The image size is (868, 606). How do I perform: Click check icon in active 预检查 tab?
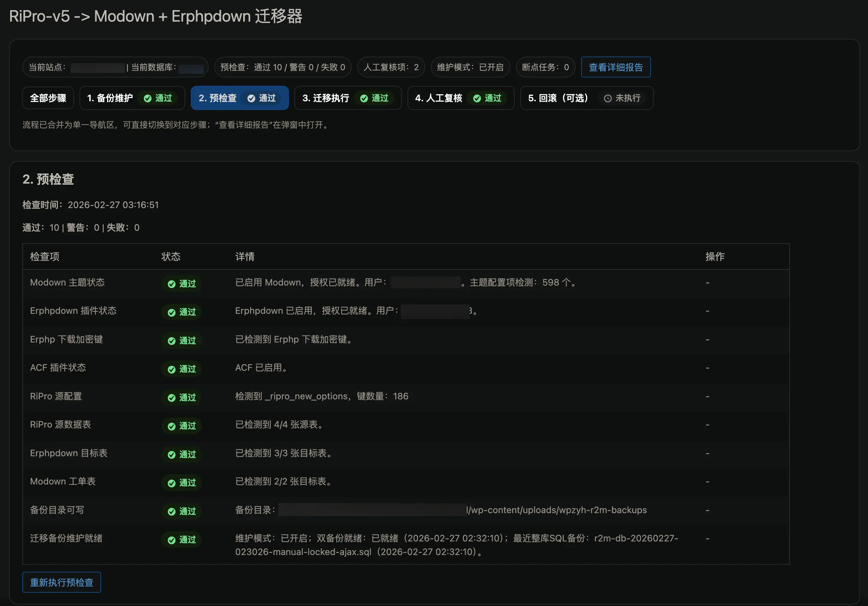point(251,98)
